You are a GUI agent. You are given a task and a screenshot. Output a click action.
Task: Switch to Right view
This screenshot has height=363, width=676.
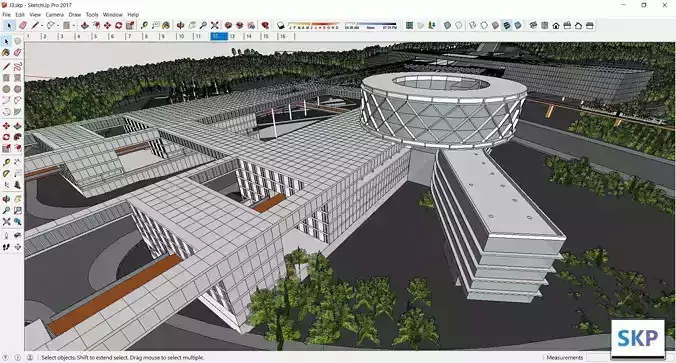click(567, 26)
